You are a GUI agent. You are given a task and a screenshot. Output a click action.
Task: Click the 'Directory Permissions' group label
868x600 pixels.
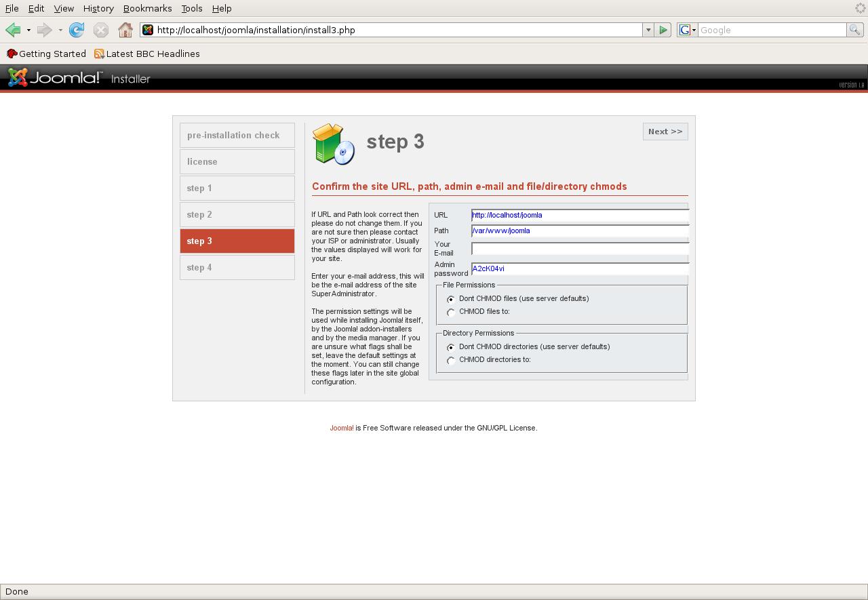[479, 333]
